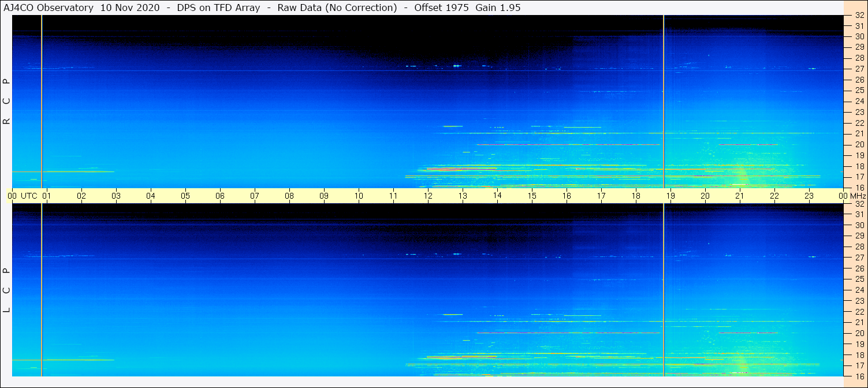Click the 20 MHz label on LCP scale
This screenshot has height=388, width=868.
859,333
